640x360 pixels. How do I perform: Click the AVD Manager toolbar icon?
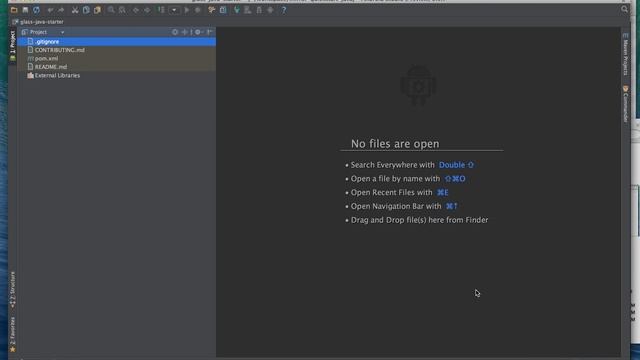click(x=248, y=10)
